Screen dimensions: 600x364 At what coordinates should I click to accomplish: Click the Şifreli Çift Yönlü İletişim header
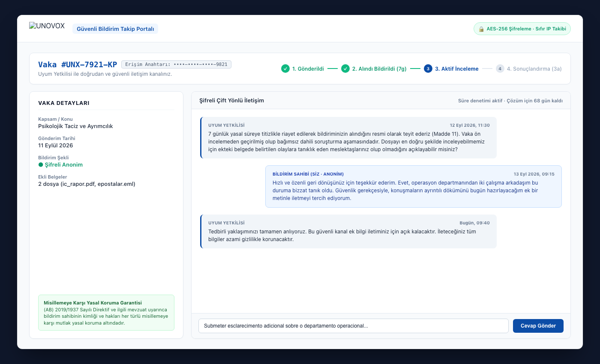tap(232, 100)
